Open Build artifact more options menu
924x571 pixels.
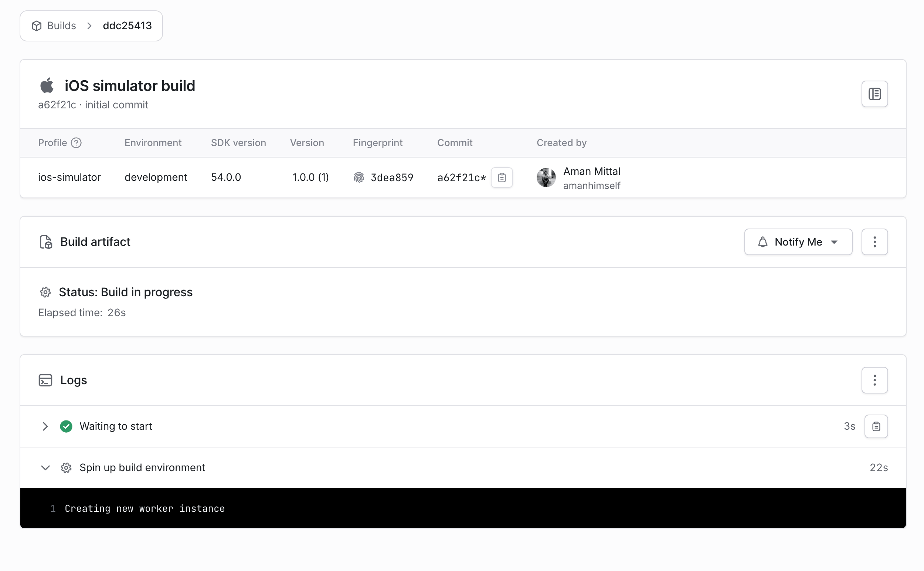[874, 242]
